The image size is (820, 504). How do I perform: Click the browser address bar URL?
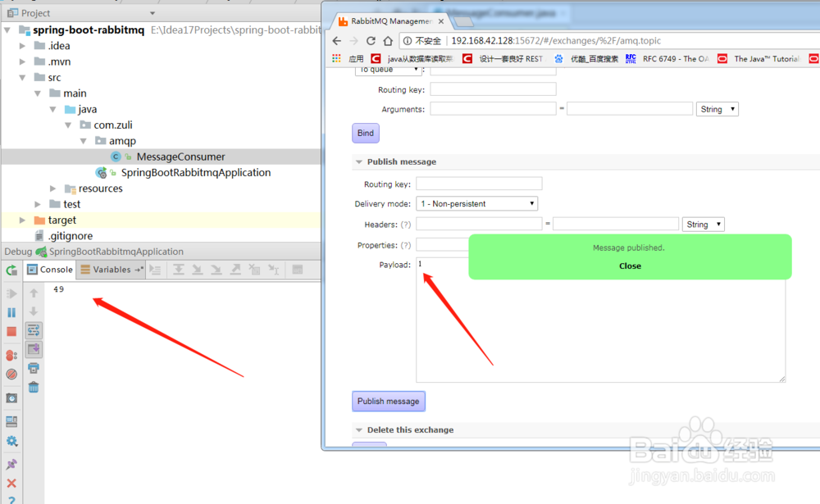pos(556,41)
